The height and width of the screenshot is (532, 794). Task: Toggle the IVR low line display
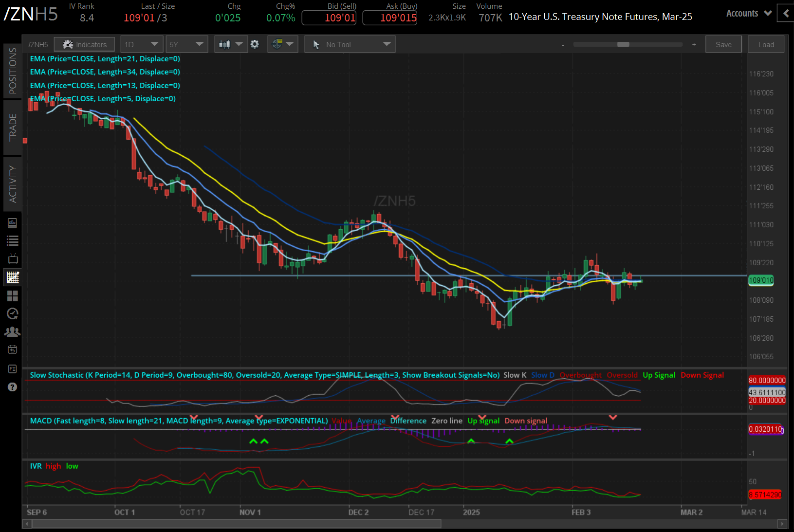[x=72, y=466]
